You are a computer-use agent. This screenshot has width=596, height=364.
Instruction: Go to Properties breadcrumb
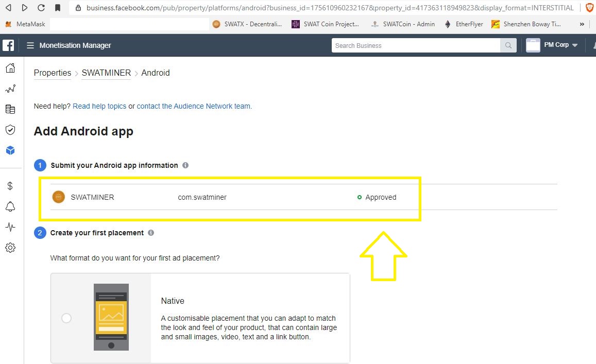pos(53,73)
